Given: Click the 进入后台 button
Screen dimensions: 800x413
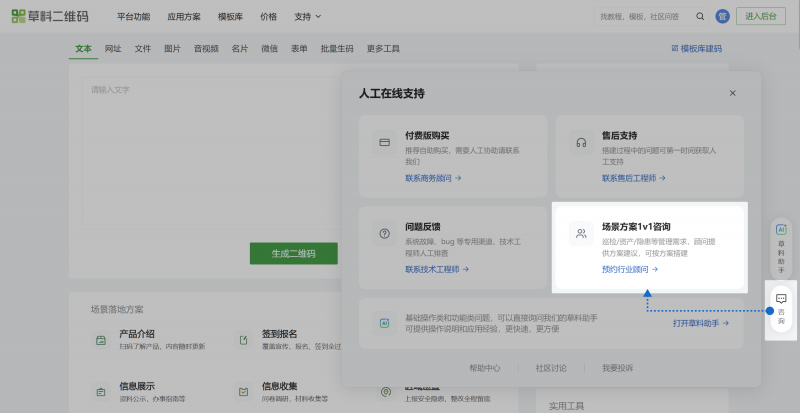Looking at the screenshot, I should [761, 16].
